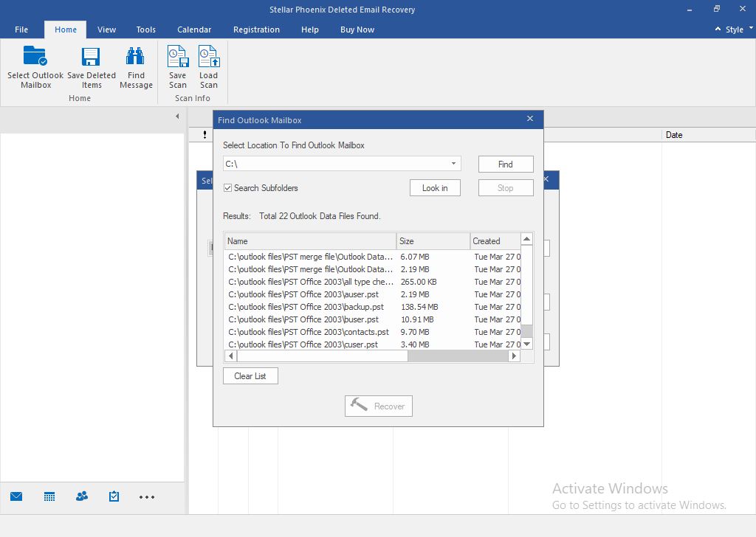The image size is (756, 537).
Task: Switch to the Mail view icon
Action: [x=16, y=496]
